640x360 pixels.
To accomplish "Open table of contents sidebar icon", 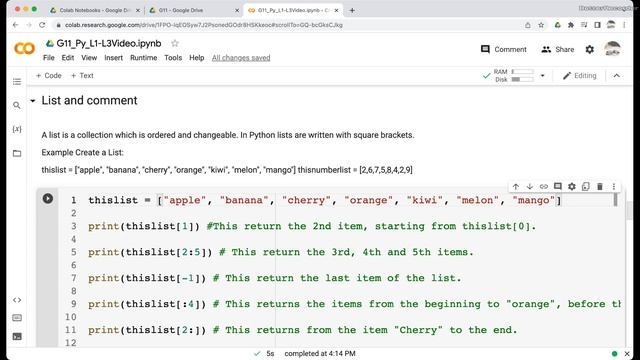I will (17, 82).
